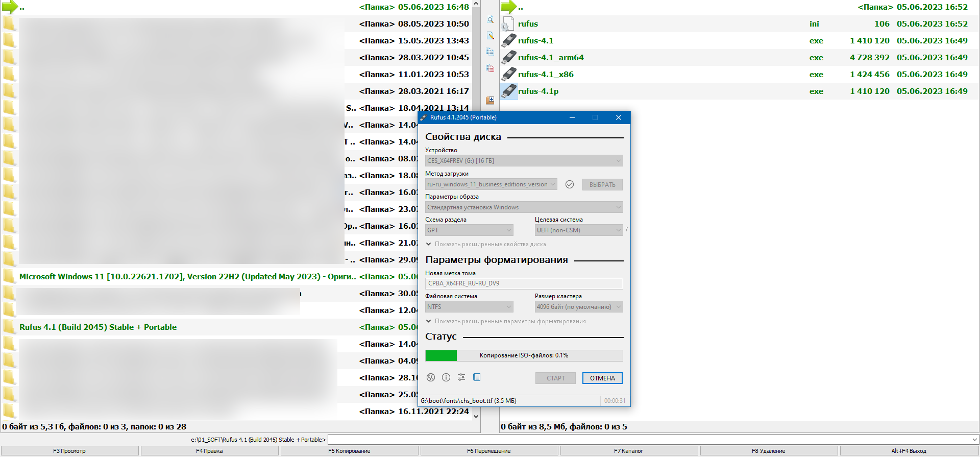Open the view file magnifier icon
This screenshot has height=457, width=980.
tap(490, 20)
